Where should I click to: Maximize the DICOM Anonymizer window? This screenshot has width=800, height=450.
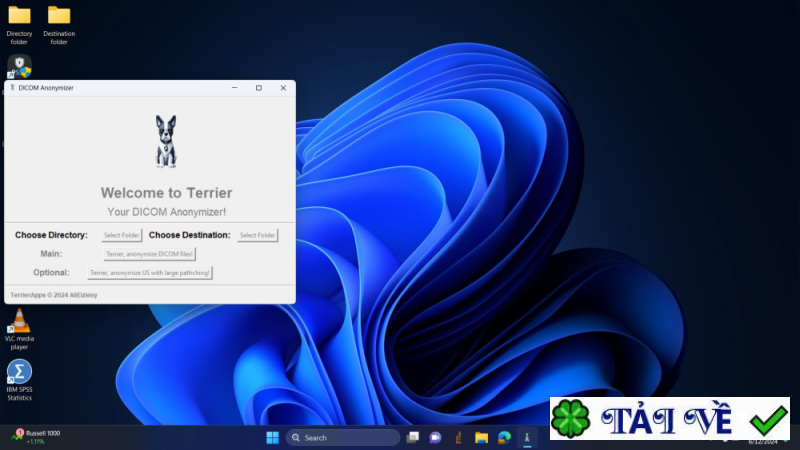pos(258,88)
